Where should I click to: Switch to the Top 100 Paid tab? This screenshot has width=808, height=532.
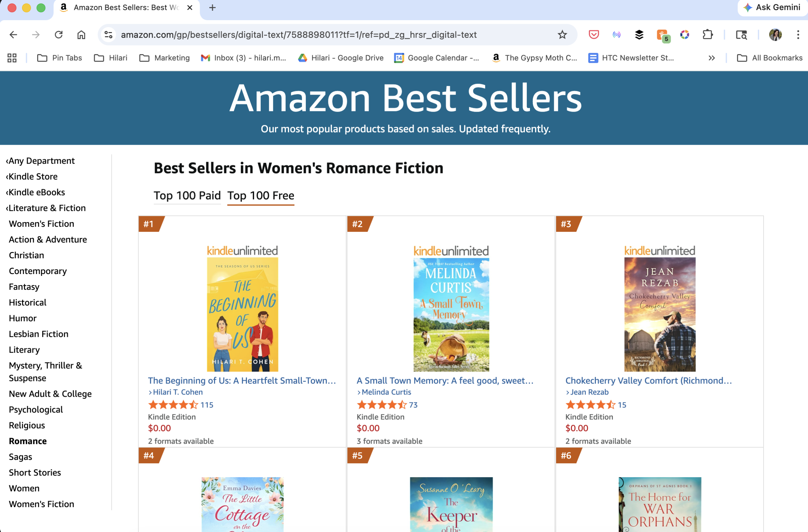click(187, 196)
